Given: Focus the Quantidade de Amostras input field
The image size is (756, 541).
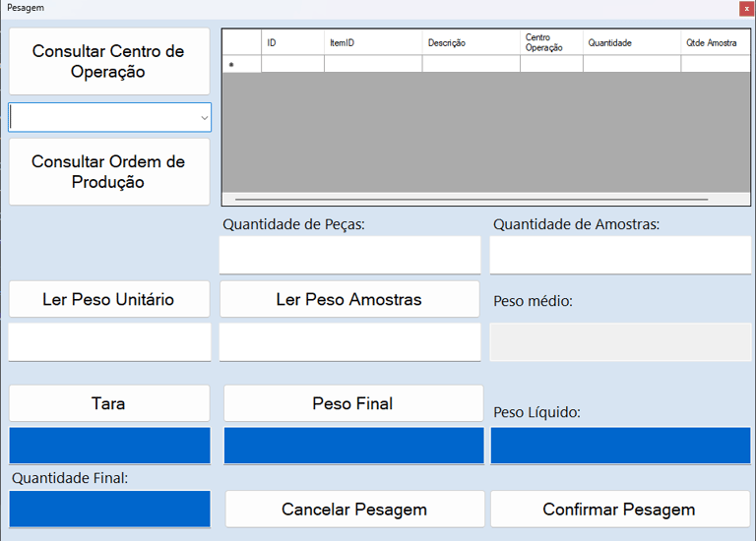Looking at the screenshot, I should click(620, 255).
